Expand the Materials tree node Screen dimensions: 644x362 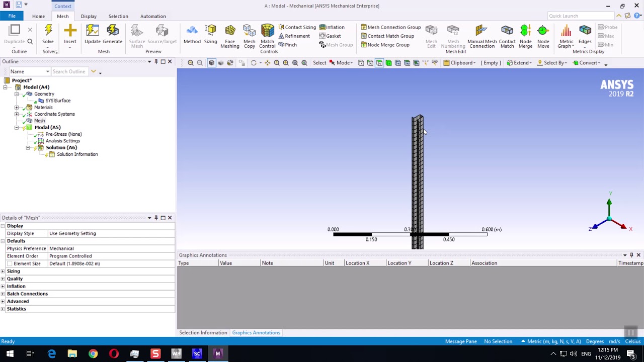[17, 108]
